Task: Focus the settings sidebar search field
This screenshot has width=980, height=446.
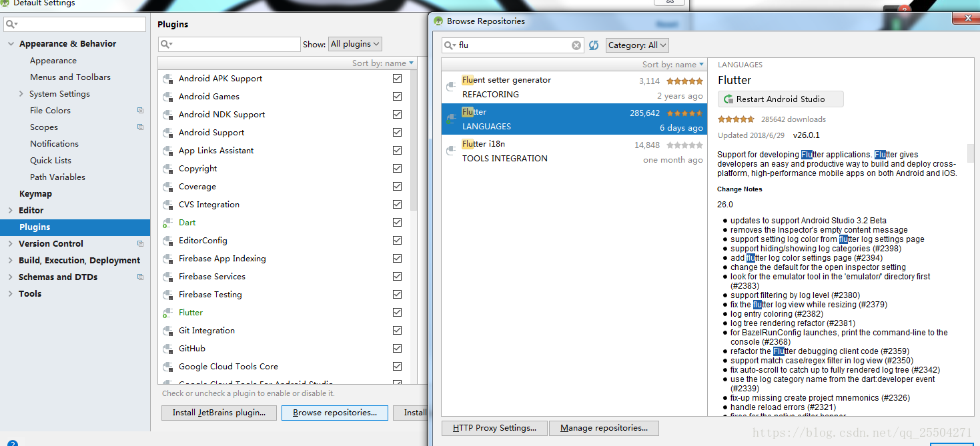Action: (x=74, y=25)
